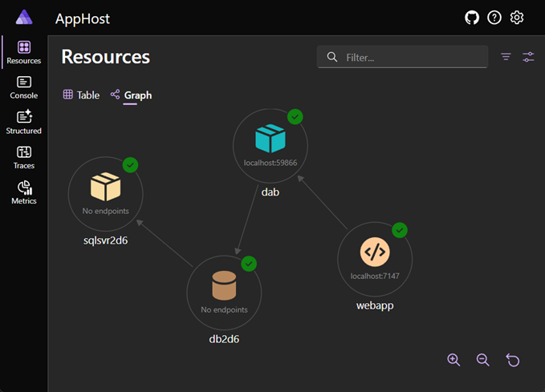Click inside the Filter search field
Image resolution: width=545 pixels, height=392 pixels.
(402, 57)
